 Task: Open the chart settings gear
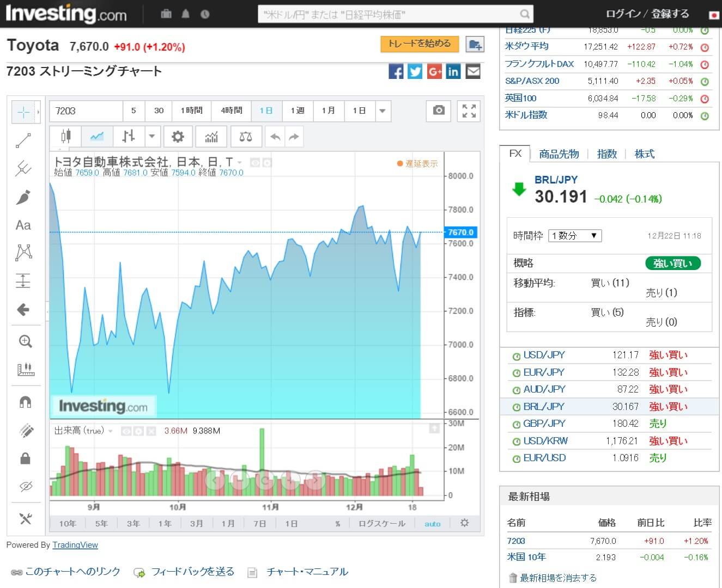pos(178,136)
